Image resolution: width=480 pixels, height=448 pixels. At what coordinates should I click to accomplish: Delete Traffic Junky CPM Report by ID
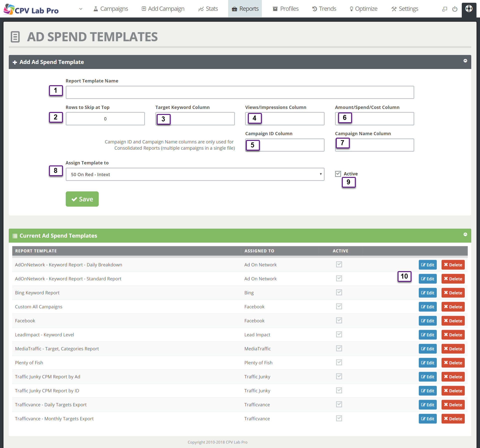tap(453, 391)
